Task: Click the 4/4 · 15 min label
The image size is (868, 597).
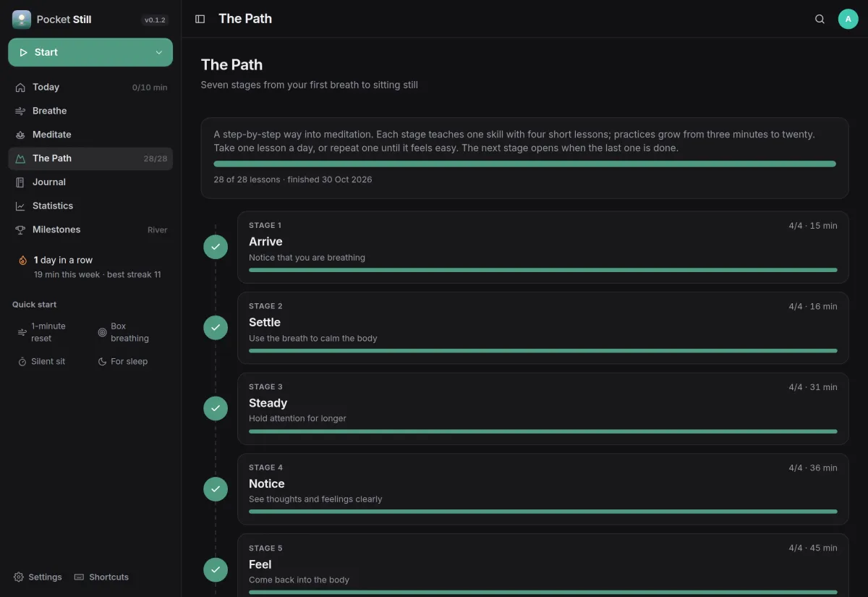Action: 813,226
